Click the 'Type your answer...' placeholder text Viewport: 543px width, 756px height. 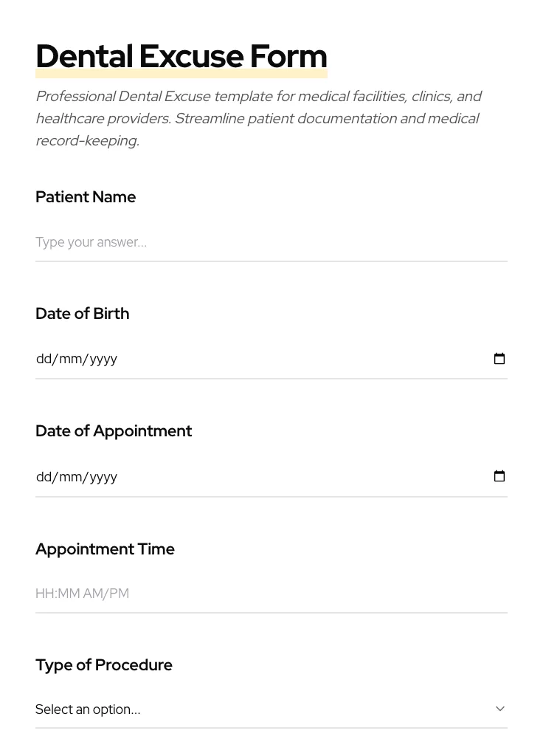(x=91, y=242)
